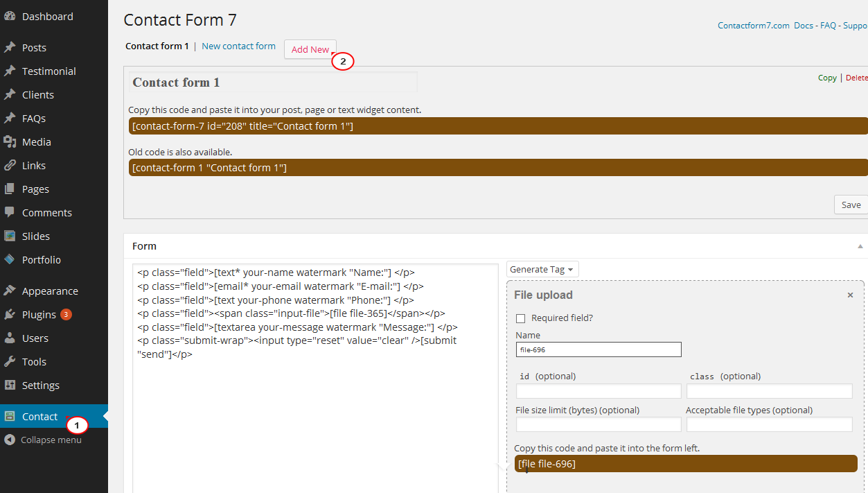The image size is (868, 493).
Task: Select the old contact-form 1 code field
Action: click(498, 168)
